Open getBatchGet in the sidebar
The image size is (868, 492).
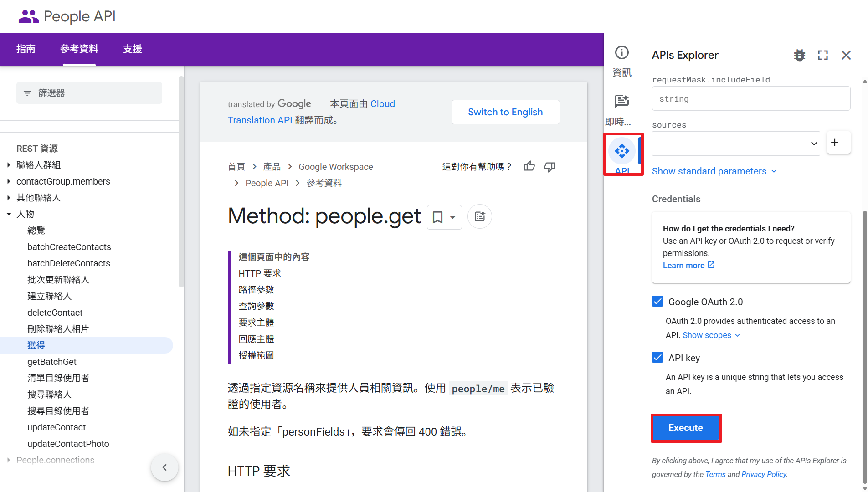tap(52, 362)
